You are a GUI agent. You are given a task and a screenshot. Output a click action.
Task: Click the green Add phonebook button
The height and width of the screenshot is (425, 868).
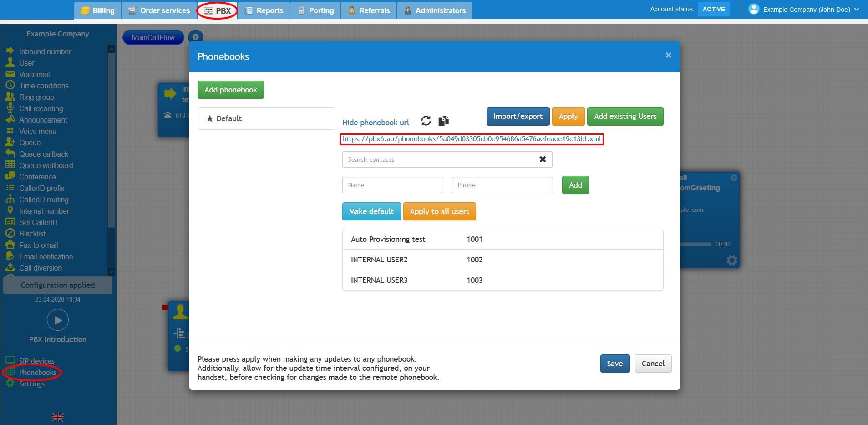point(230,90)
